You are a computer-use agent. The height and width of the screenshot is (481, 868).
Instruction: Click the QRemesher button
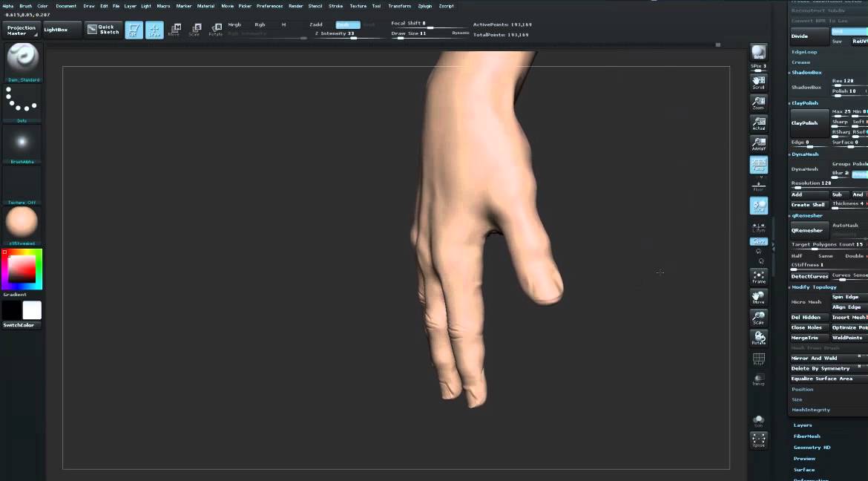tap(809, 231)
